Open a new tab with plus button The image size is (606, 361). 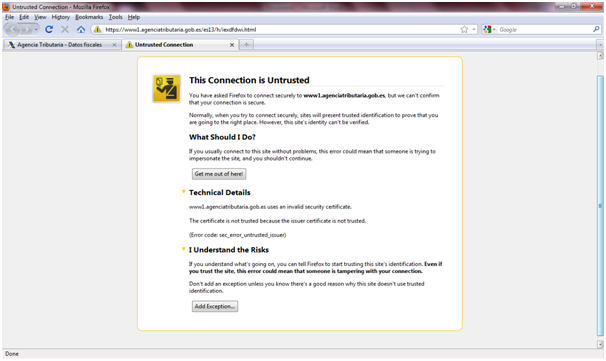(x=246, y=45)
